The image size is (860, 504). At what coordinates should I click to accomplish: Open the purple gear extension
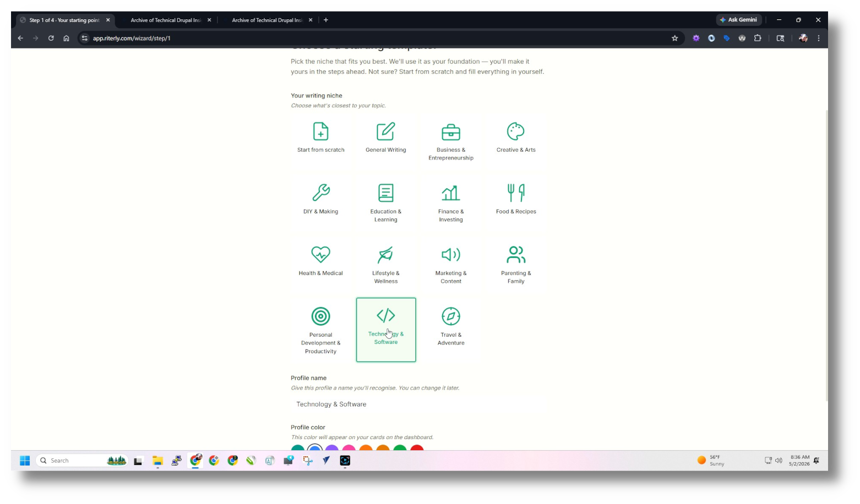coord(696,39)
